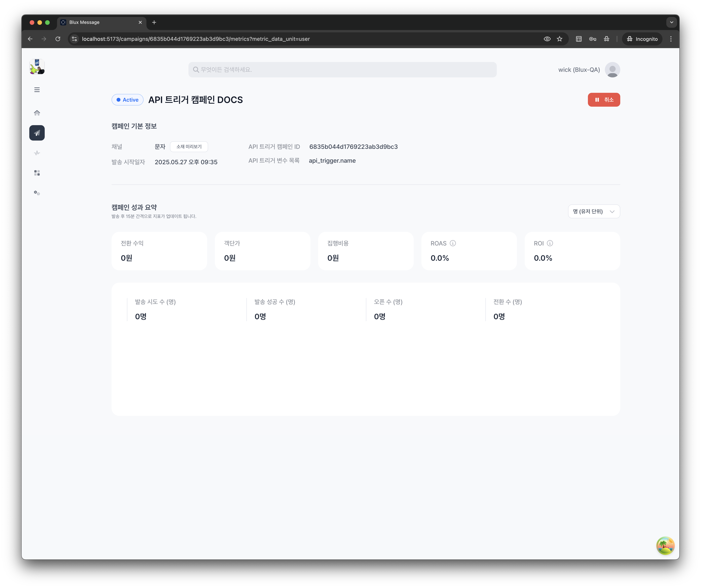This screenshot has height=588, width=701.
Task: Click the 집행비용 card
Action: tap(366, 251)
